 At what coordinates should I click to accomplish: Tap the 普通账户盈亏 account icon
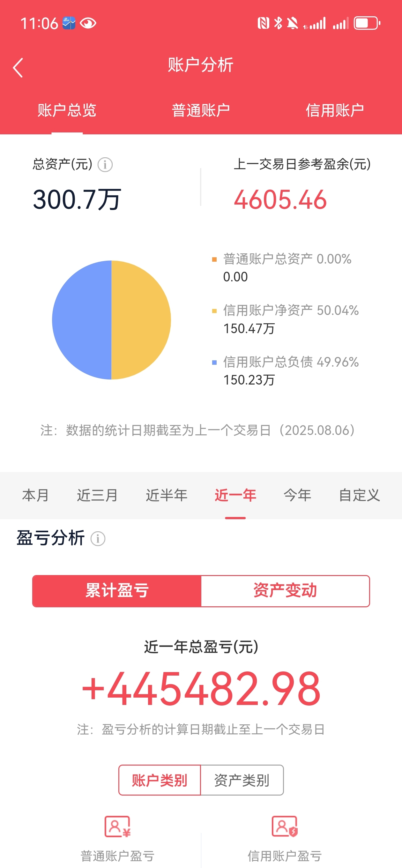[117, 827]
